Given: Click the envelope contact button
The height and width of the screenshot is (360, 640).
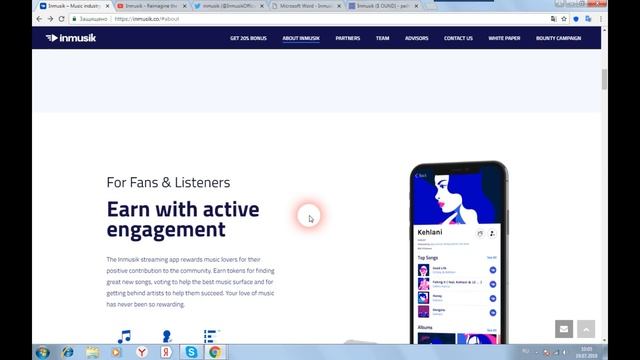Looking at the screenshot, I should coord(564,329).
